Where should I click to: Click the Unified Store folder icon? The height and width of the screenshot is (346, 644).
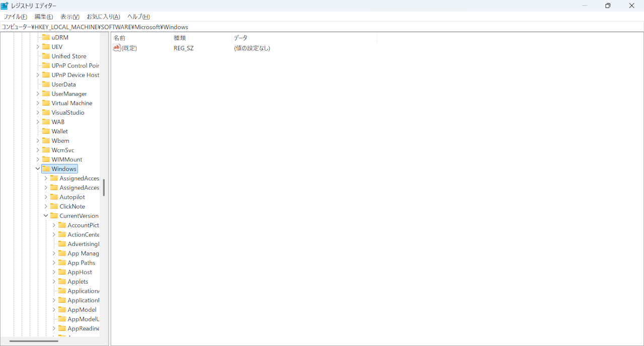46,56
